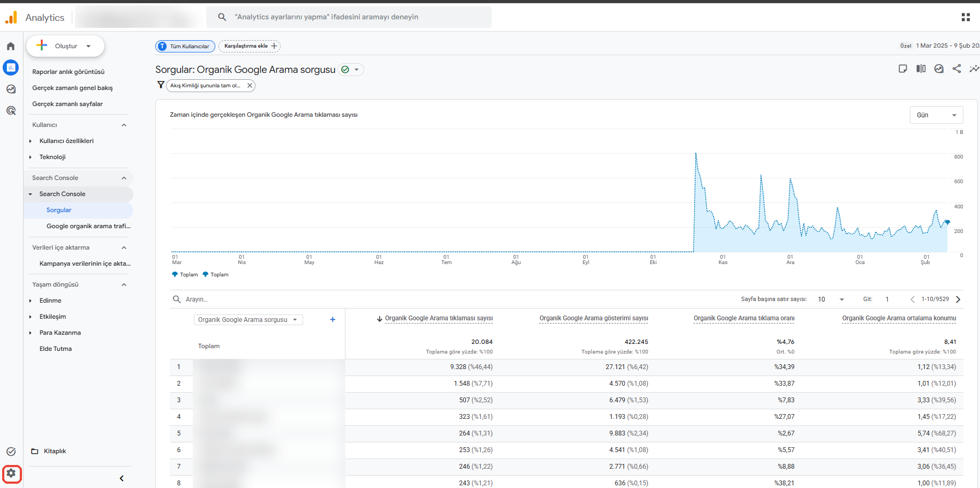
Task: Click the customize report comparison columns icon
Action: pyautogui.click(x=921, y=69)
